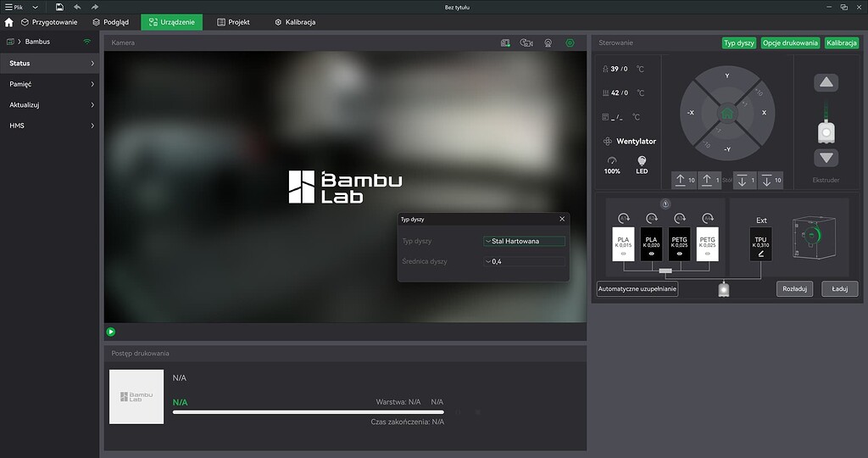Expand the dropdown arrow next to Plik

(36, 7)
